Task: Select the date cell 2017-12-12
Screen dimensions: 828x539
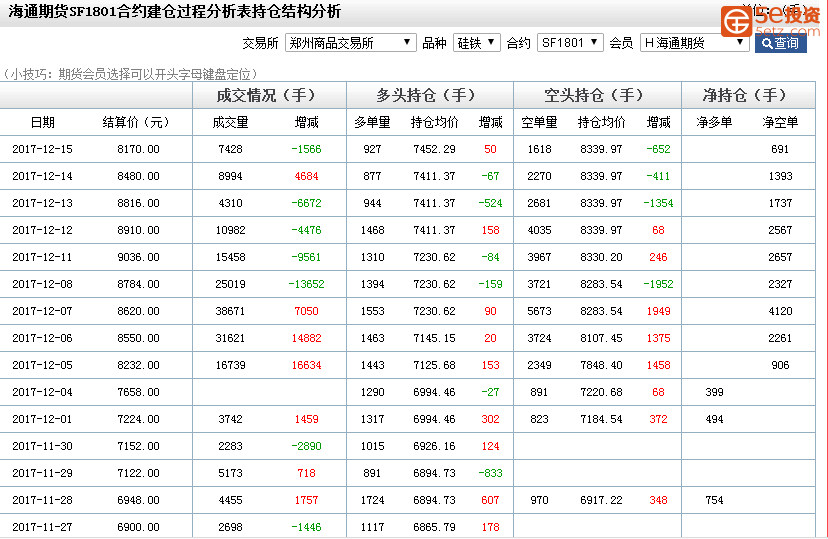Action: point(42,230)
